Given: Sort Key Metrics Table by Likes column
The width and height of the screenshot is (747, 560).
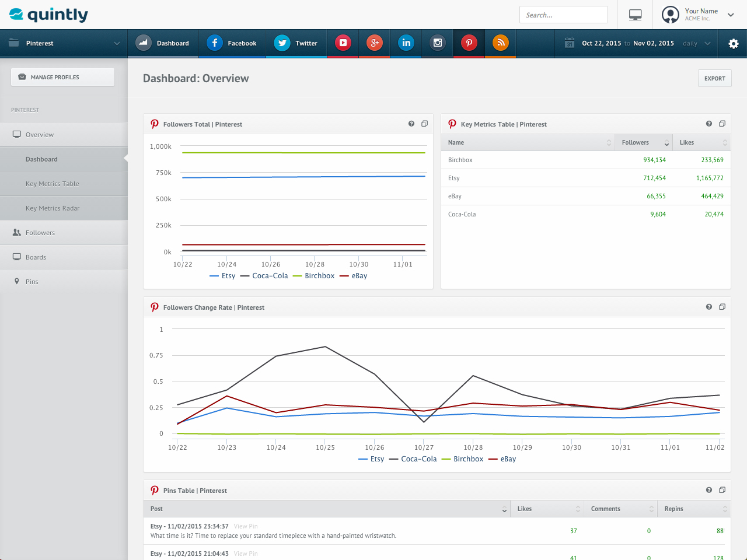Looking at the screenshot, I should [x=702, y=142].
